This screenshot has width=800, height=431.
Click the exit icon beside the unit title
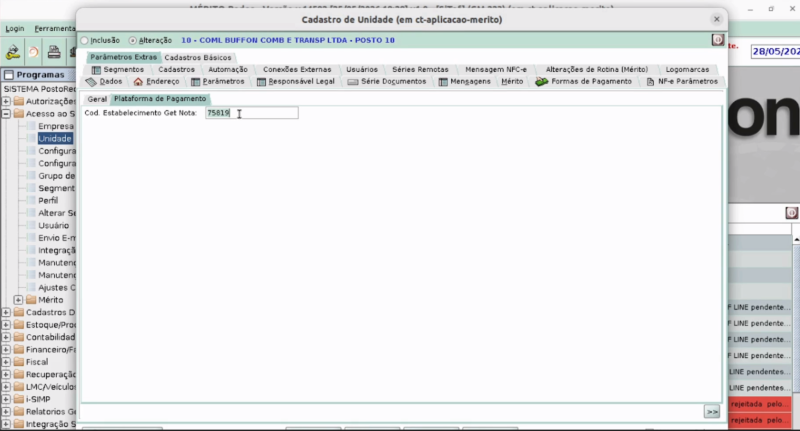tap(717, 40)
